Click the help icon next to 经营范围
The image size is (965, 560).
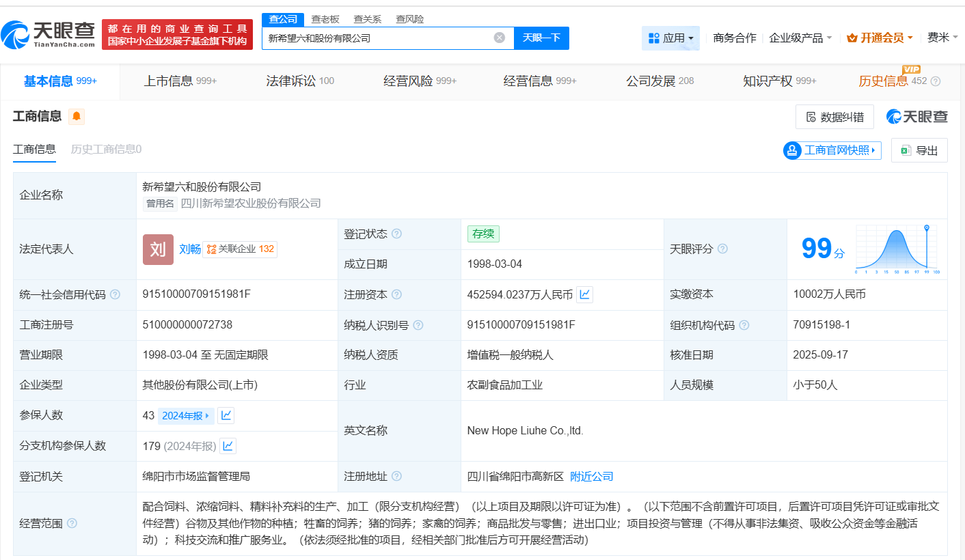[72, 524]
